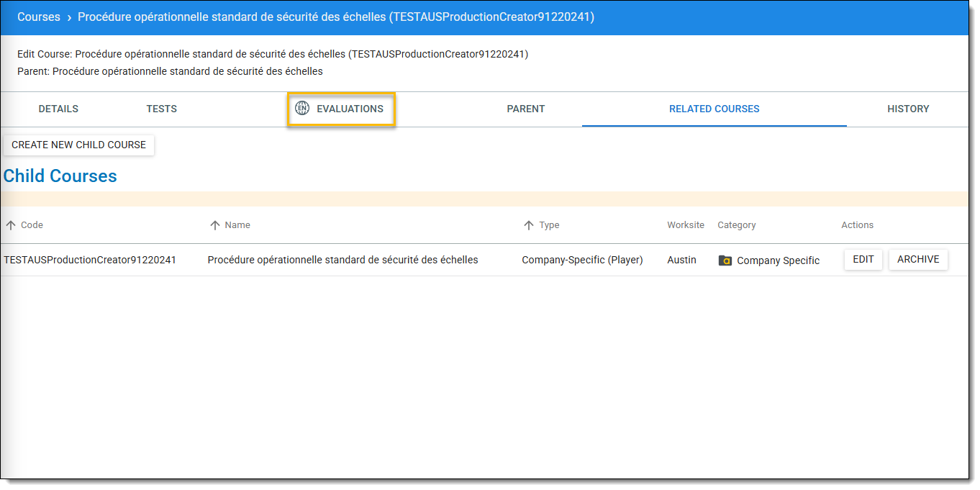Open the Evaluations tab label

[x=350, y=109]
